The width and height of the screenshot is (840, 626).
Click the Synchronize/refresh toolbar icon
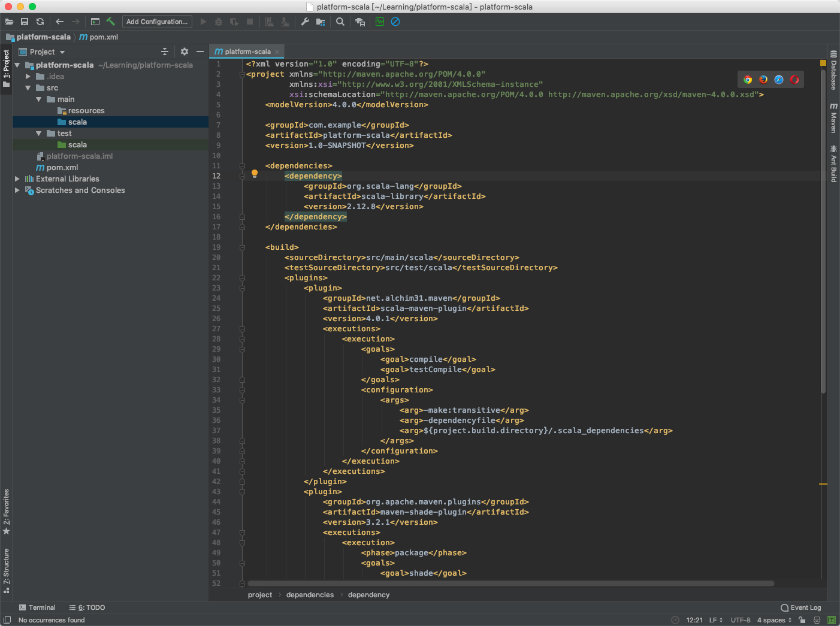pos(40,22)
